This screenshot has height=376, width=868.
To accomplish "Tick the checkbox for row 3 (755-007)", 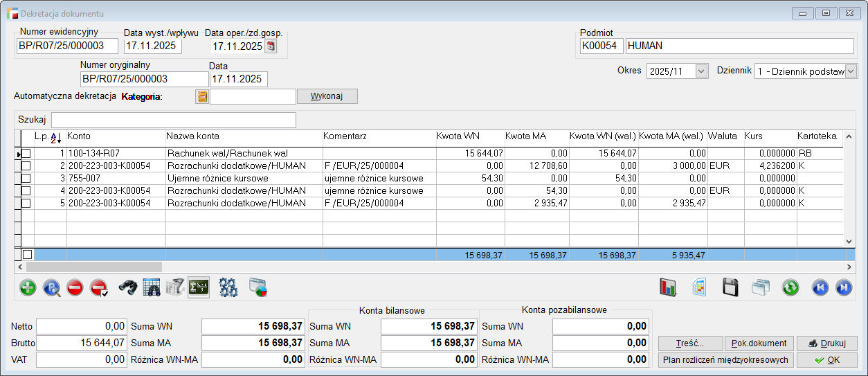I will click(26, 178).
